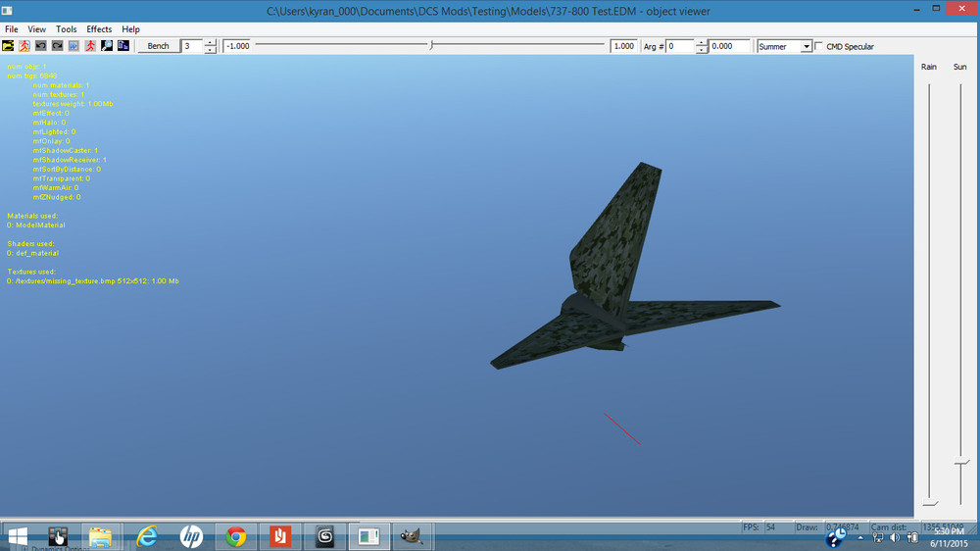Click the Arg # number field
Image resolution: width=980 pixels, height=551 pixels.
680,46
